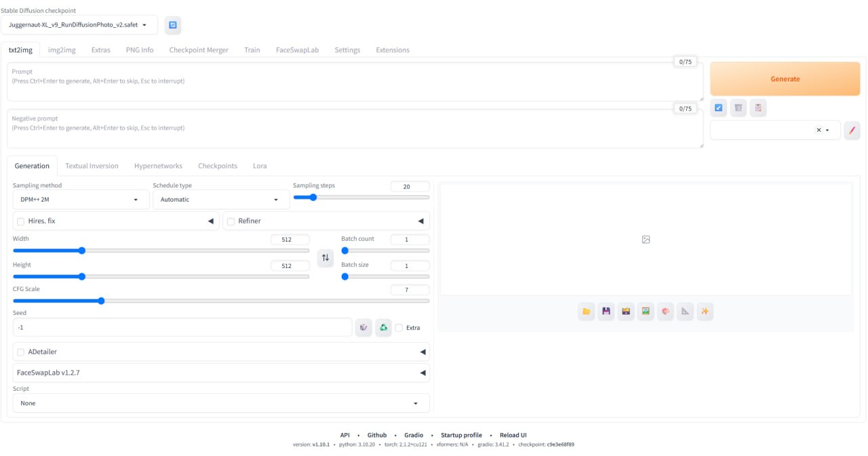The width and height of the screenshot is (868, 456).
Task: Click into the Prompt text area
Action: pyautogui.click(x=355, y=82)
